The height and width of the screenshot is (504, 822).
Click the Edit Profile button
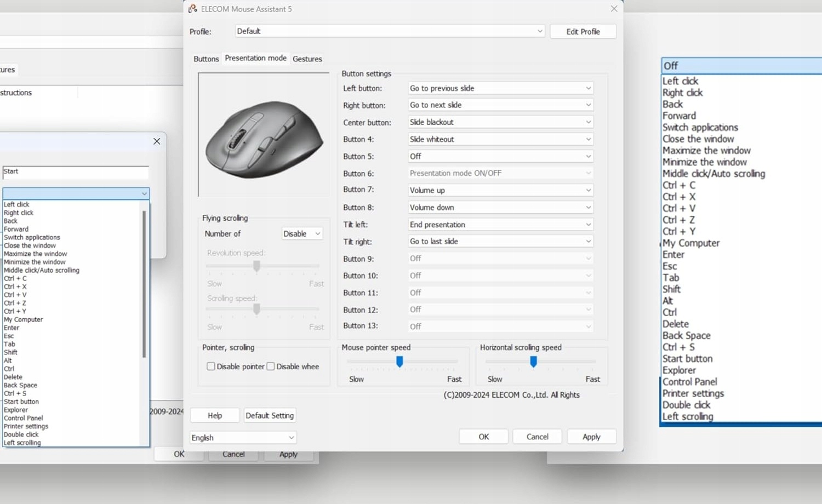click(583, 32)
